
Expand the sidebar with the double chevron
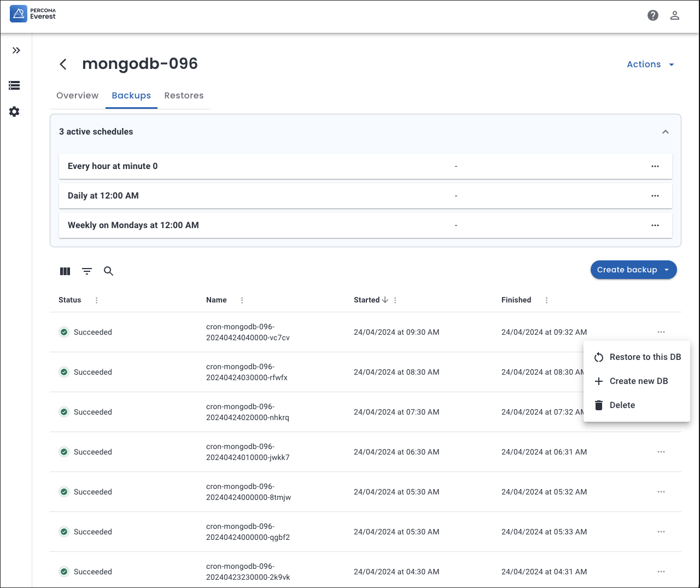pos(16,50)
